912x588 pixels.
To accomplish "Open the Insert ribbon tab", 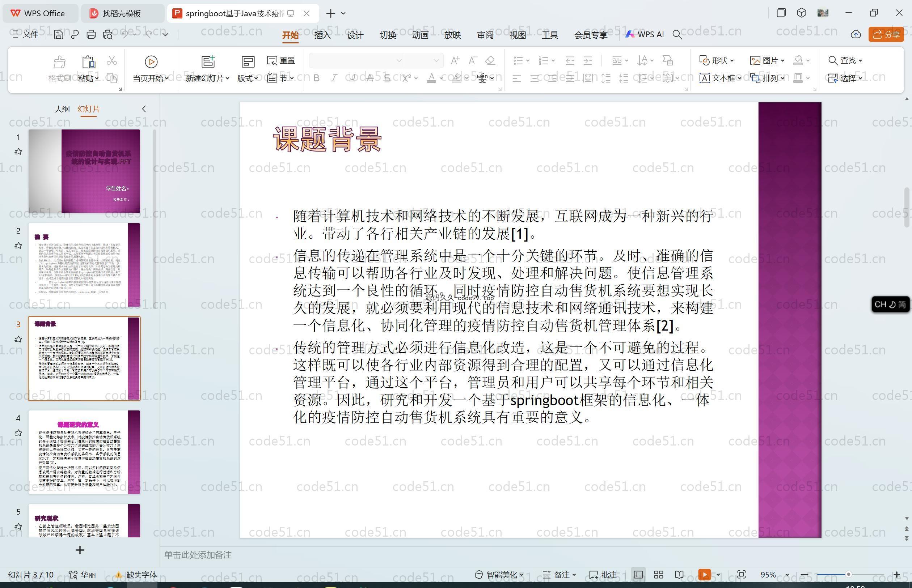I will click(322, 35).
